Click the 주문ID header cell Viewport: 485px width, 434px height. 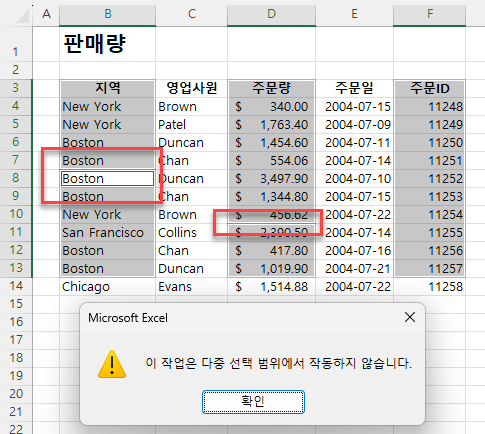pyautogui.click(x=430, y=88)
